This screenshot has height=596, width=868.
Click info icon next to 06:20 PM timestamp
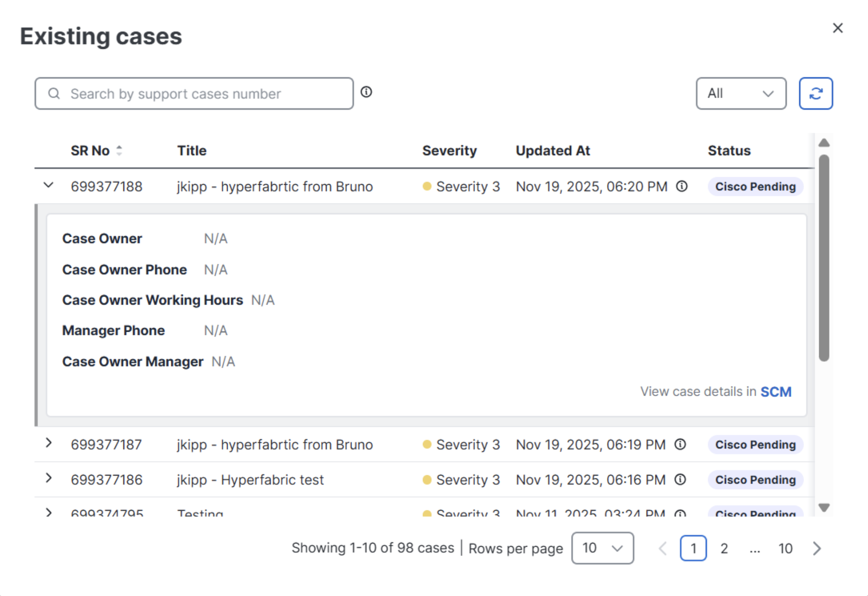(x=682, y=186)
